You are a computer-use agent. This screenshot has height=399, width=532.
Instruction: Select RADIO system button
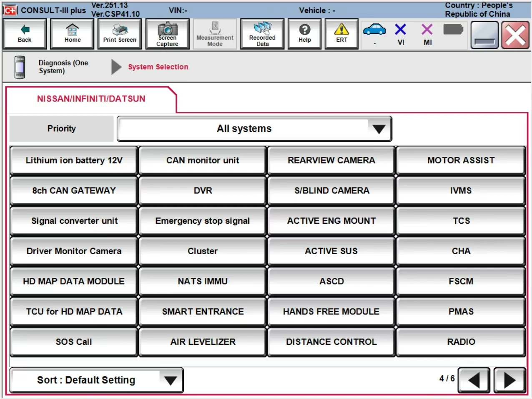click(x=461, y=342)
